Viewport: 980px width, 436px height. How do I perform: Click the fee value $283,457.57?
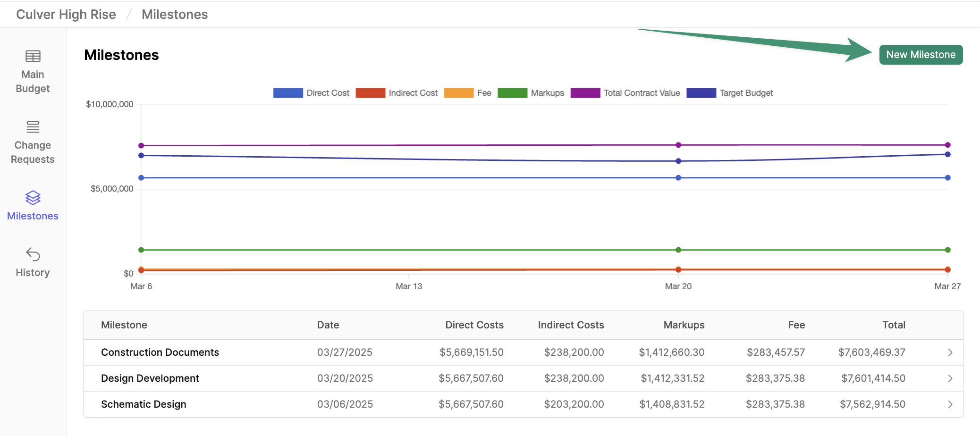(776, 352)
